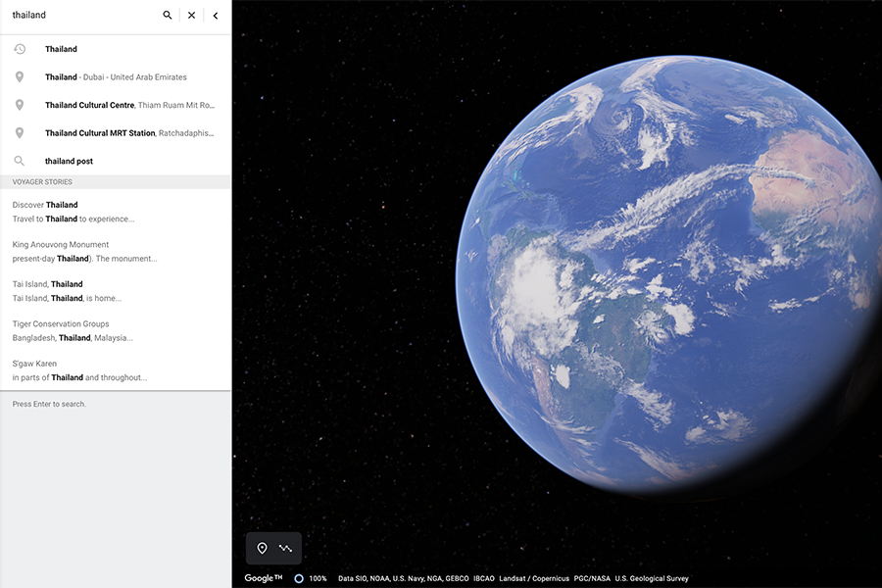Open the King Anouvong Monument story
882x588 pixels.
(84, 252)
